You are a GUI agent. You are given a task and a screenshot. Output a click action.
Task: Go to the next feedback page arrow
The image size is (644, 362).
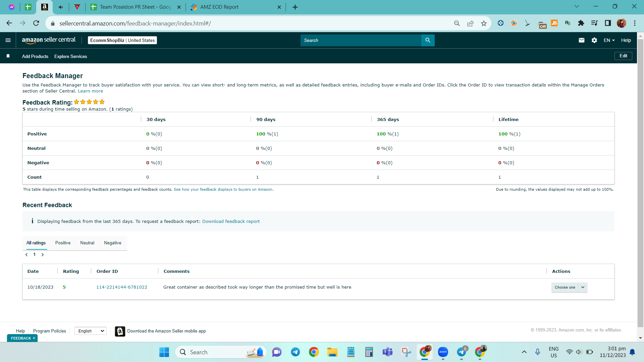click(43, 255)
